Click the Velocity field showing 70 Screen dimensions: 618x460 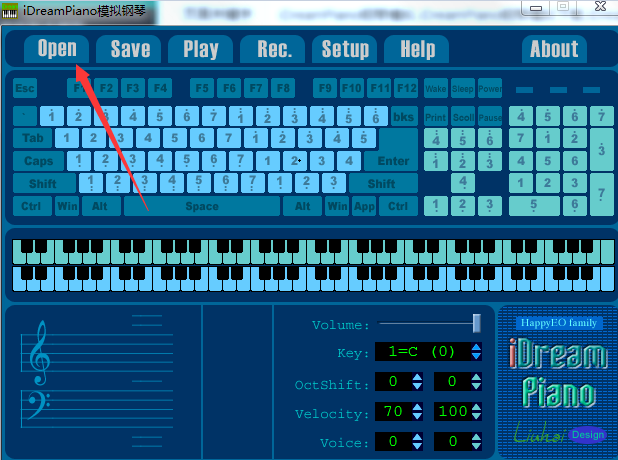click(393, 412)
